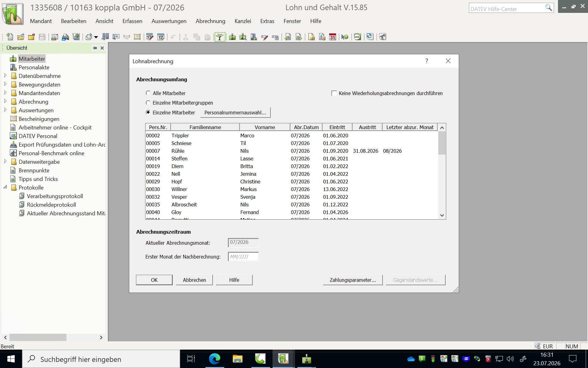Click the printer icon in the toolbar
The height and width of the screenshot is (368, 588).
[65, 37]
